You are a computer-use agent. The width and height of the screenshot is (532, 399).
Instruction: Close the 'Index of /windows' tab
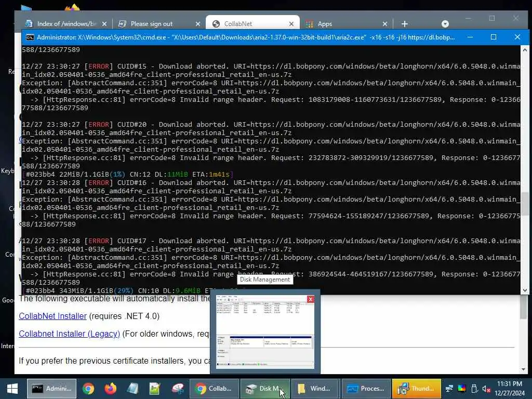104,24
